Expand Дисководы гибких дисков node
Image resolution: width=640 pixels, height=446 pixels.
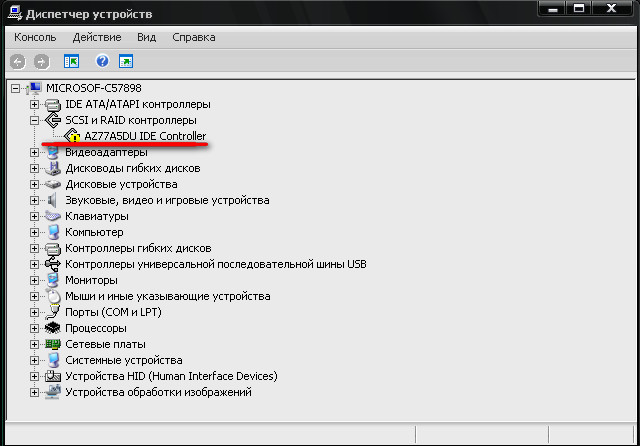click(34, 169)
